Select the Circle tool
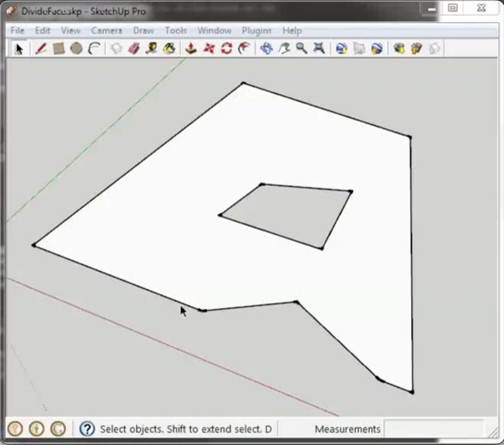 (x=76, y=49)
